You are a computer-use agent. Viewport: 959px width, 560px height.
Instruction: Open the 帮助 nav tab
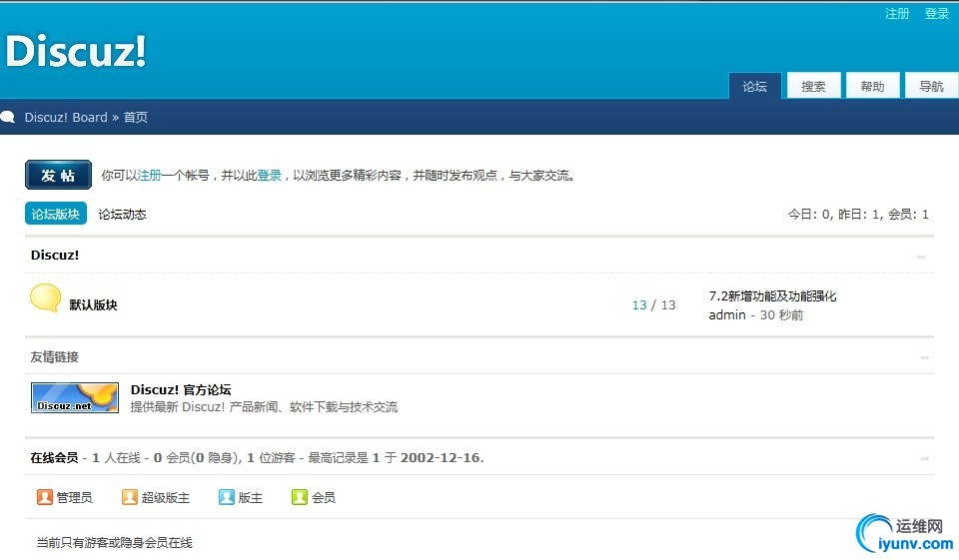[872, 86]
